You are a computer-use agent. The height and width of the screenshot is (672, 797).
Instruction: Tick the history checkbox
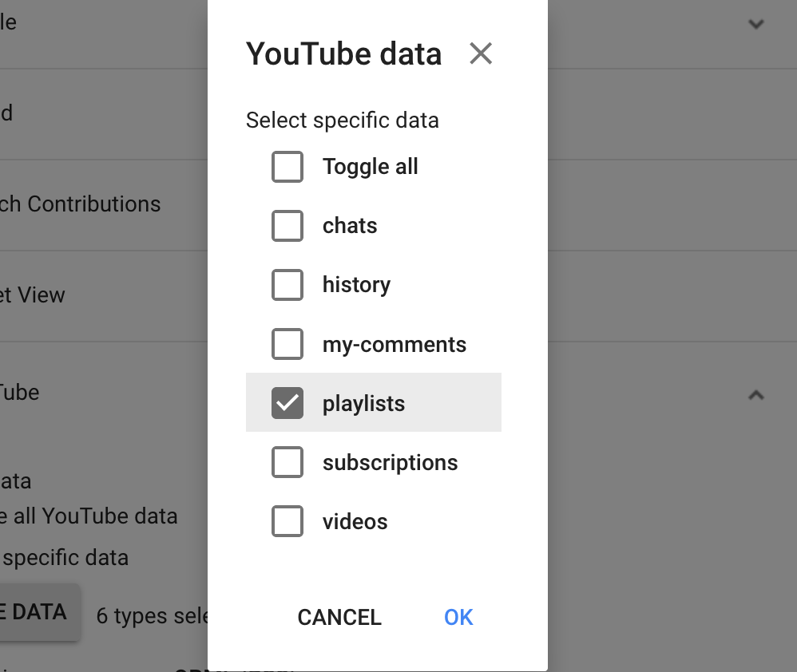[x=287, y=284]
